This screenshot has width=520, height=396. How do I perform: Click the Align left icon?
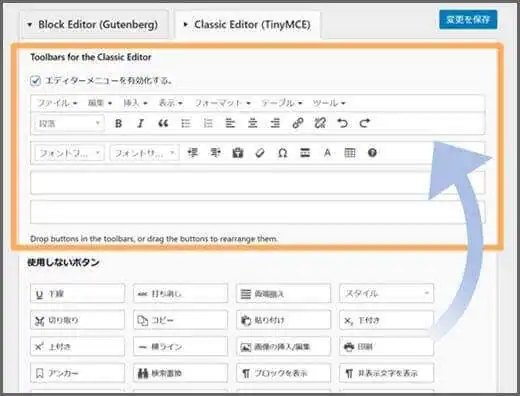click(x=230, y=123)
